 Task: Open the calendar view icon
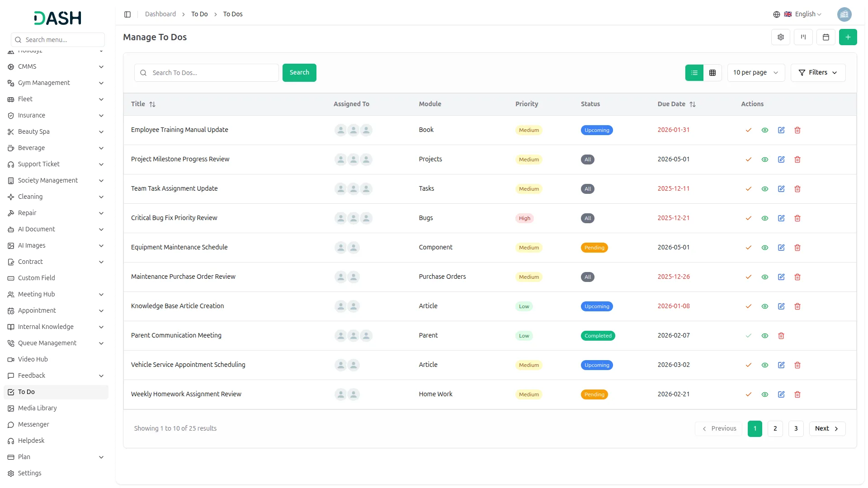click(826, 37)
